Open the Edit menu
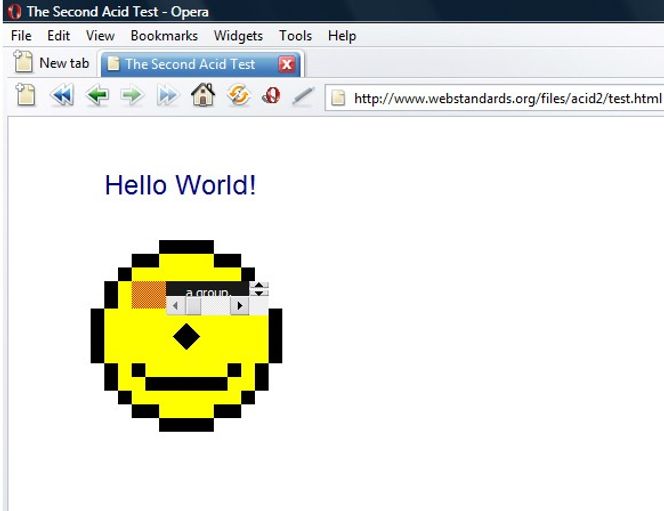Image resolution: width=664 pixels, height=511 pixels. coord(58,36)
